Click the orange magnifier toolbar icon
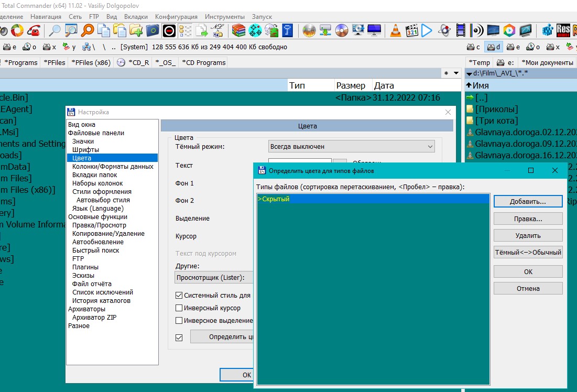Image resolution: width=577 pixels, height=392 pixels. point(87,30)
